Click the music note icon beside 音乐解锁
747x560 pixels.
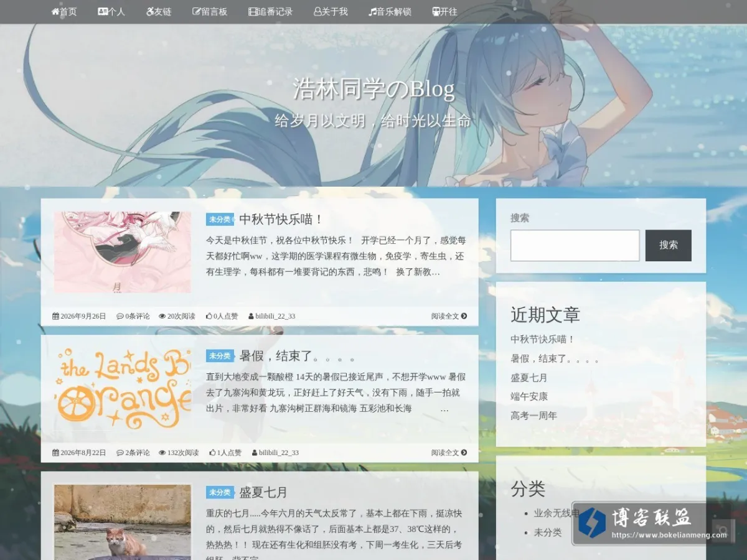[x=372, y=12]
